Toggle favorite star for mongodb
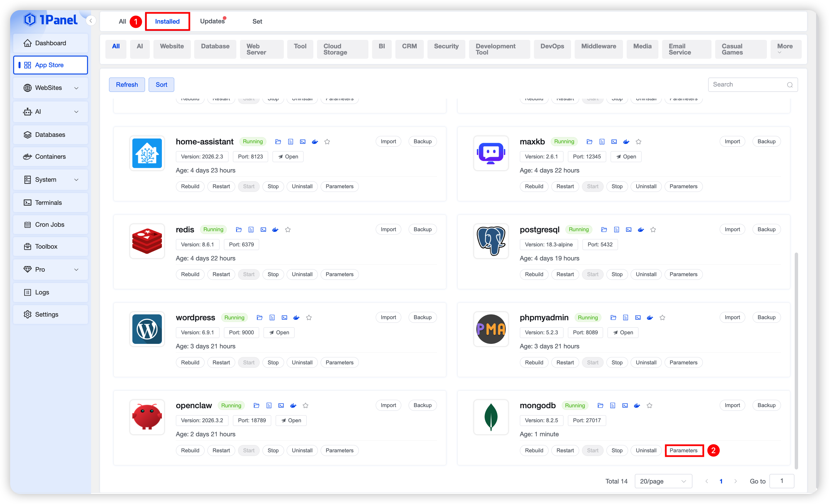 point(649,405)
